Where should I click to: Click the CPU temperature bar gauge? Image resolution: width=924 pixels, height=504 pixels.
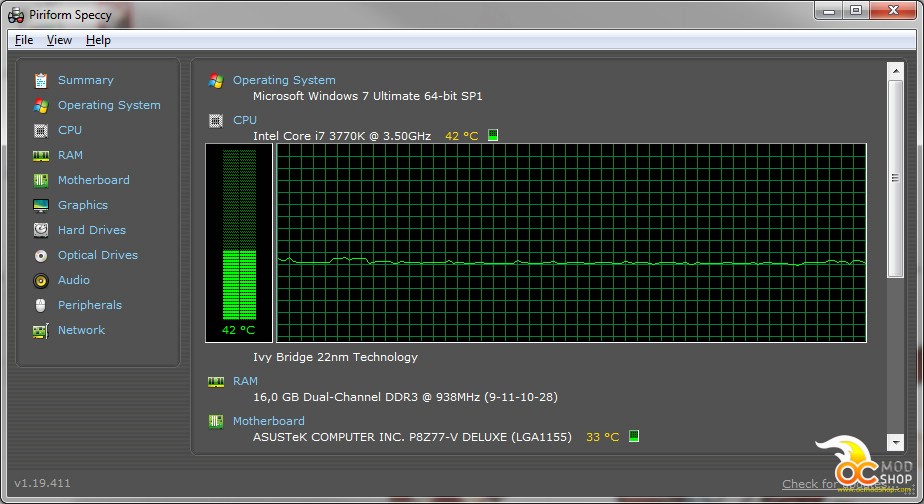[x=239, y=243]
